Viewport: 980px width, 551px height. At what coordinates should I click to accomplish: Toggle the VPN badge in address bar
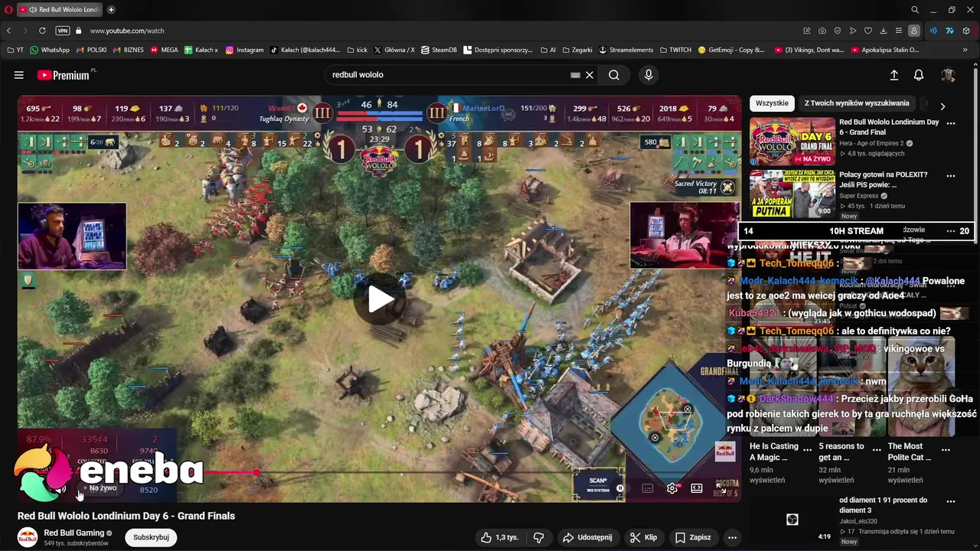(x=63, y=31)
